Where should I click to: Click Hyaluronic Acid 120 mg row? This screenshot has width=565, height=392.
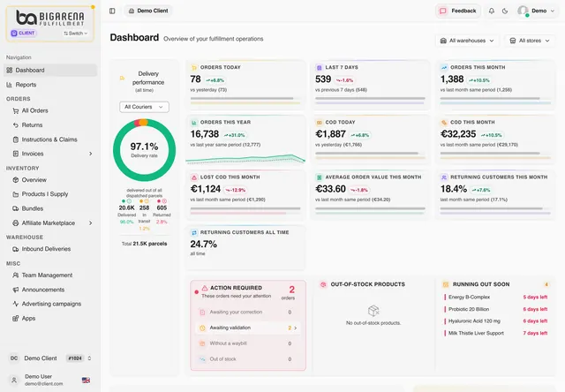496,321
